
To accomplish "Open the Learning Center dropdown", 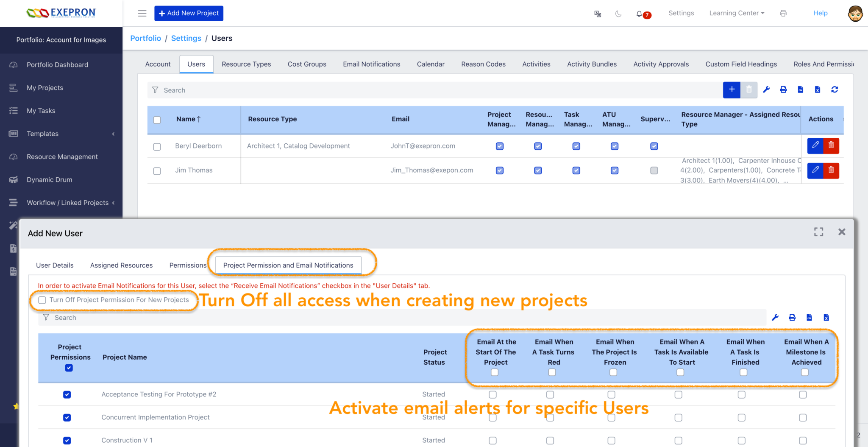I will tap(736, 13).
